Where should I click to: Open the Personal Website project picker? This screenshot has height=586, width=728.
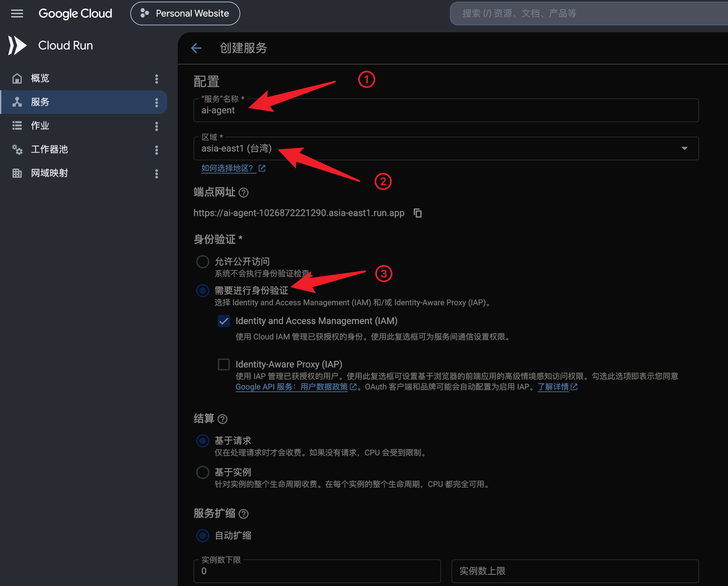point(185,13)
